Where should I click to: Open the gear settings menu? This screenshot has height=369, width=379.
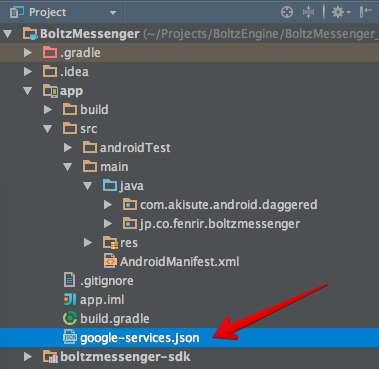341,12
